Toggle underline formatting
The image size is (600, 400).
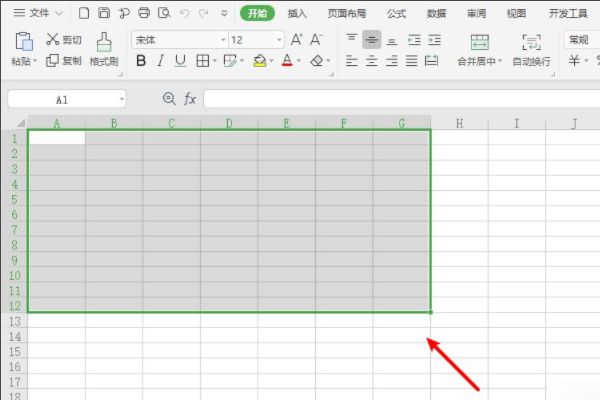[x=180, y=60]
